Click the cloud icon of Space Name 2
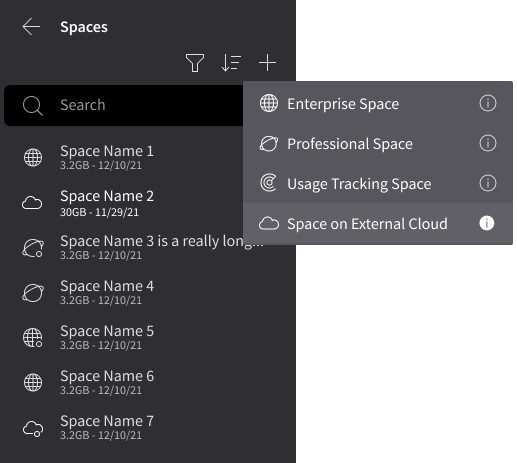This screenshot has width=517, height=463. pos(32,203)
